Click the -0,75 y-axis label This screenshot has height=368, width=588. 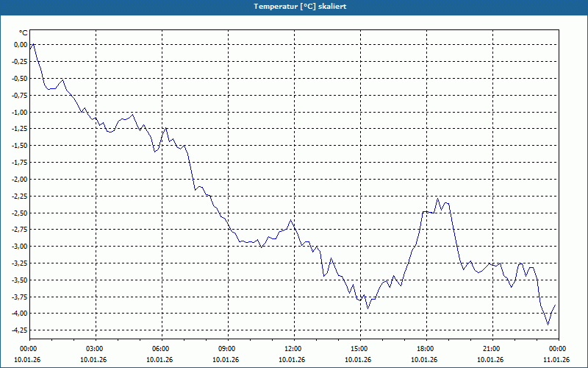point(20,96)
